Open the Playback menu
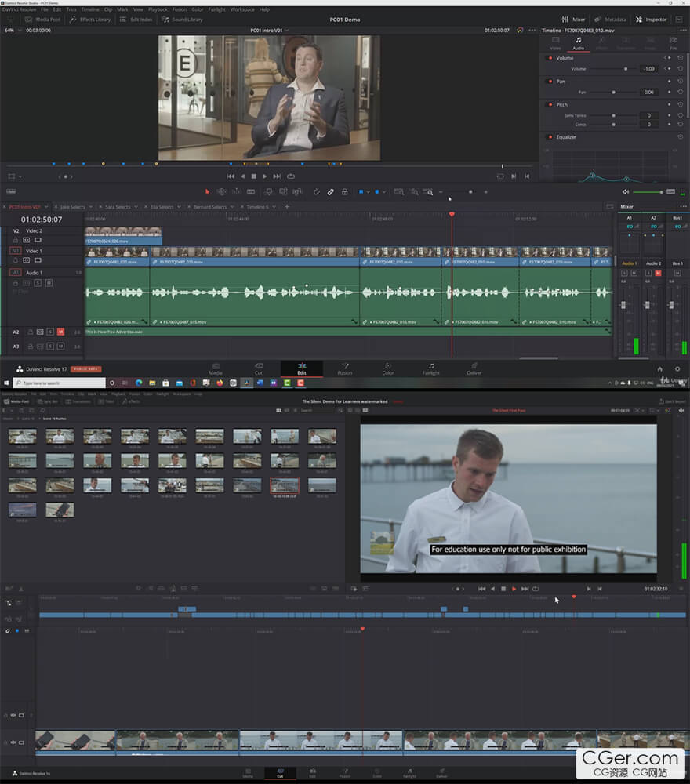Screen dimensions: 690x784 tap(158, 9)
